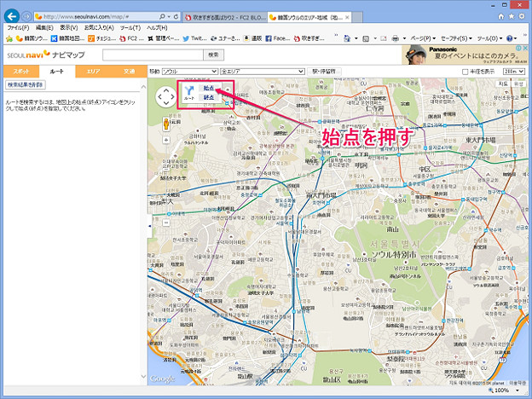Click the RSS feeds icon in command bar
Viewport: 532px width, 399px height.
point(366,38)
